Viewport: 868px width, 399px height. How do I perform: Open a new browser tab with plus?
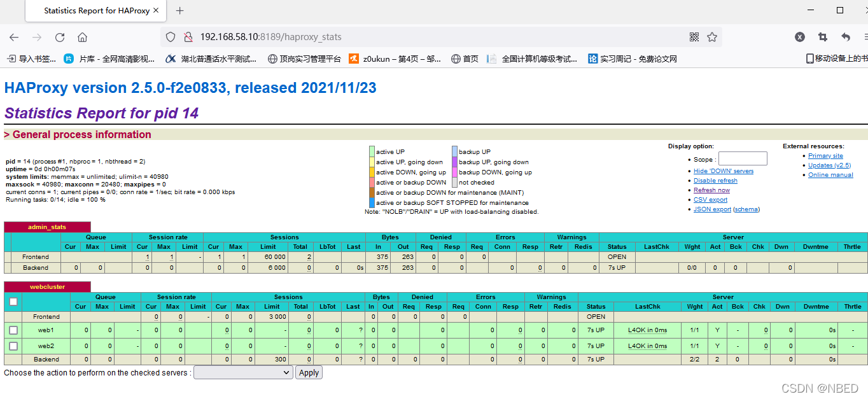pyautogui.click(x=179, y=11)
